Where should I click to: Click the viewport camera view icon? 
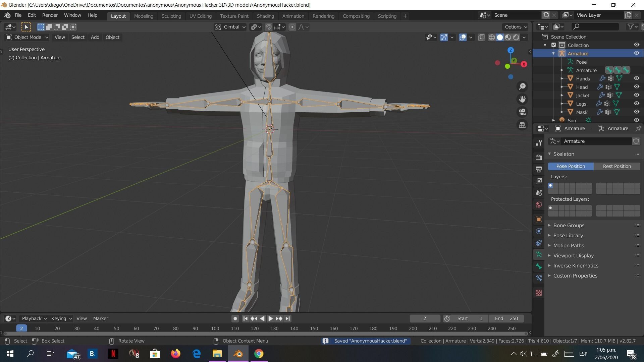522,112
